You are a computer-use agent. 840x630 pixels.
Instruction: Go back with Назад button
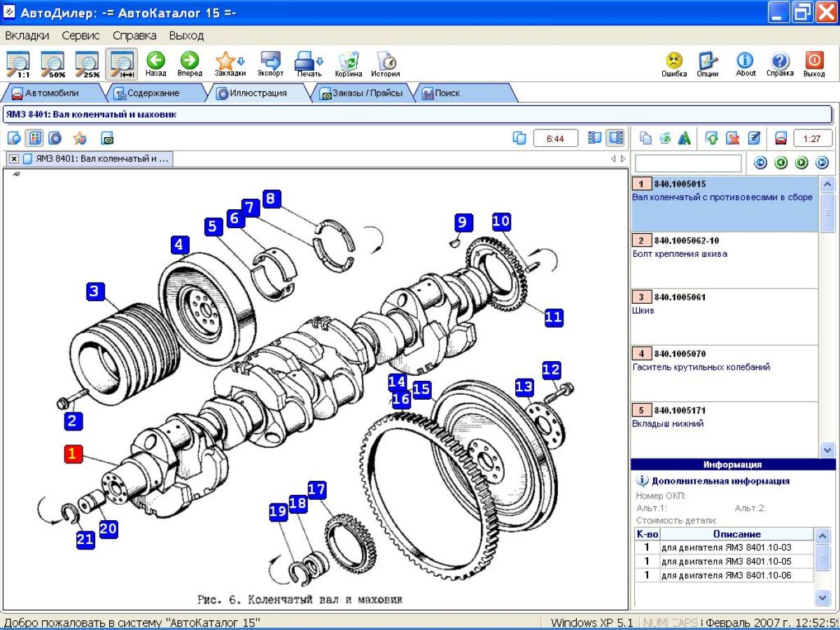tap(156, 64)
